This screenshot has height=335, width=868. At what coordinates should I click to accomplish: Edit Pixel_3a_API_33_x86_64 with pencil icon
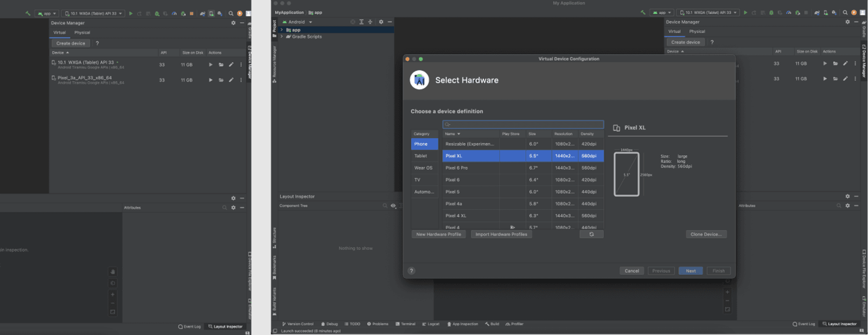coord(231,80)
